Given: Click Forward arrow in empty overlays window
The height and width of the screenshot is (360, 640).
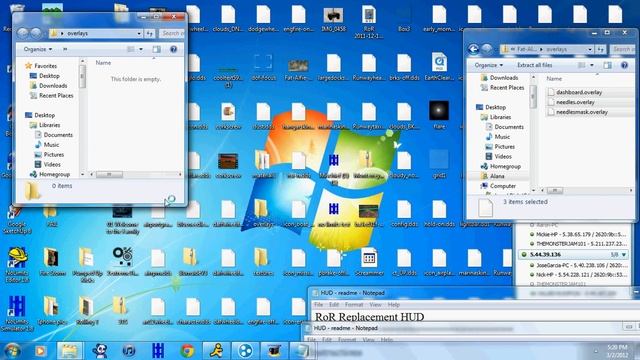Looking at the screenshot, I should click(x=36, y=33).
